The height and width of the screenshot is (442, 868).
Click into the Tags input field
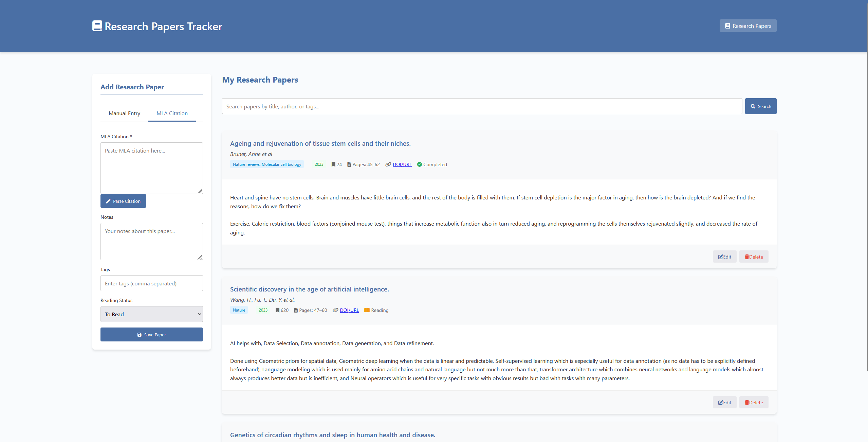pyautogui.click(x=152, y=283)
